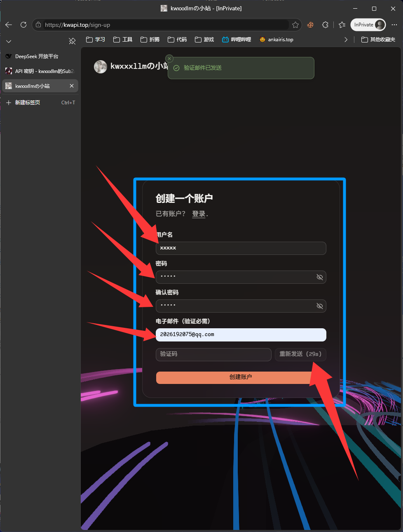Click the InPrivate profile badge
The width and height of the screenshot is (403, 532).
(x=368, y=25)
